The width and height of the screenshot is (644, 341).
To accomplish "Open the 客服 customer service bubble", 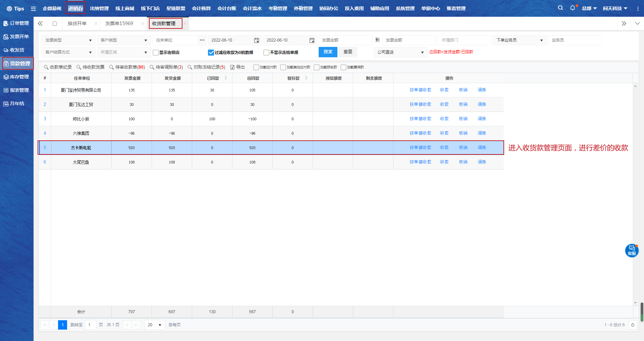I will (632, 251).
